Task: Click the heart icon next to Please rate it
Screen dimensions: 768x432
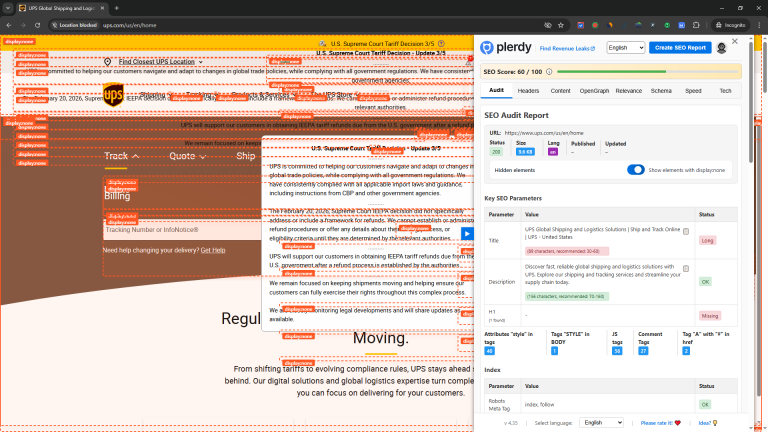Action: (677, 423)
